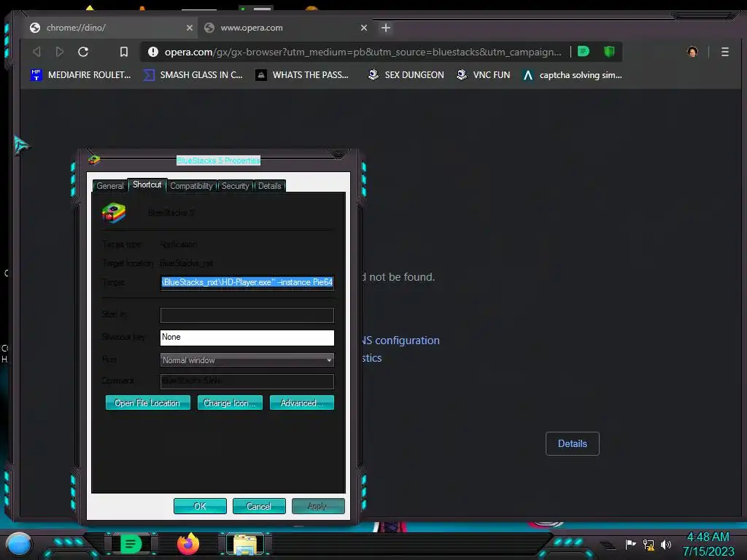
Task: Click the address bar URL field
Action: point(363,52)
